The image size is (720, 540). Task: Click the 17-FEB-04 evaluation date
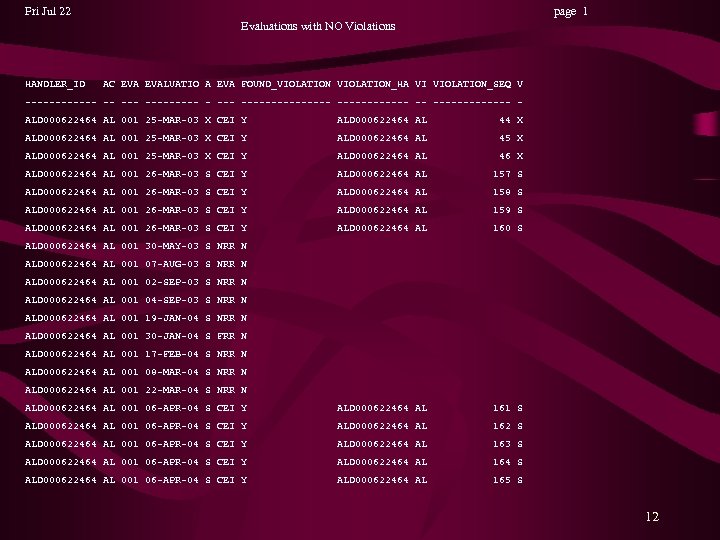pyautogui.click(x=172, y=354)
